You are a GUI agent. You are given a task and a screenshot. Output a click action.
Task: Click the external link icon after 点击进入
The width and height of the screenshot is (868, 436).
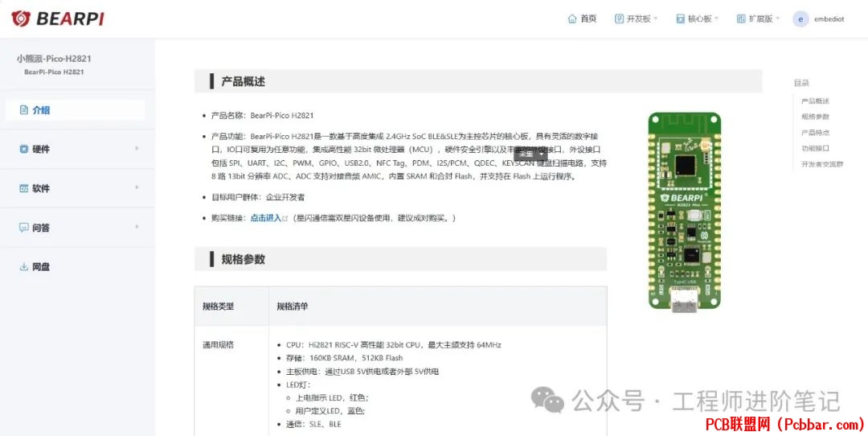(x=285, y=218)
